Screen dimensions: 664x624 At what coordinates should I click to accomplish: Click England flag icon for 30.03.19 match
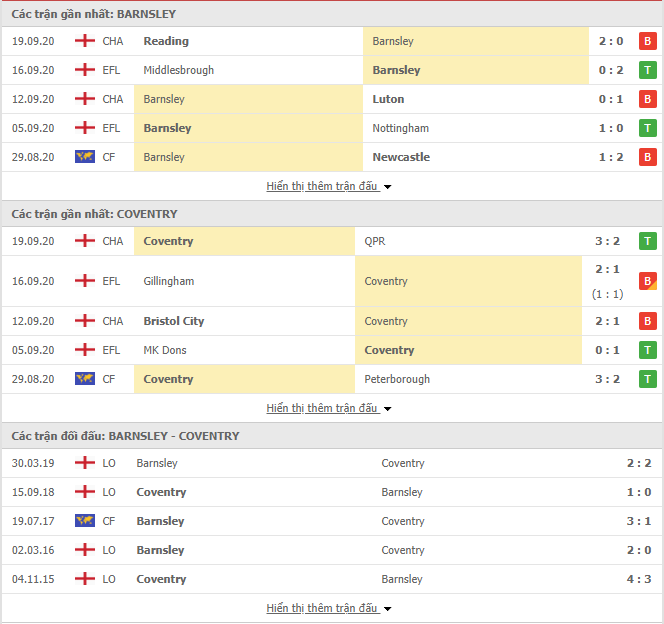click(x=85, y=463)
